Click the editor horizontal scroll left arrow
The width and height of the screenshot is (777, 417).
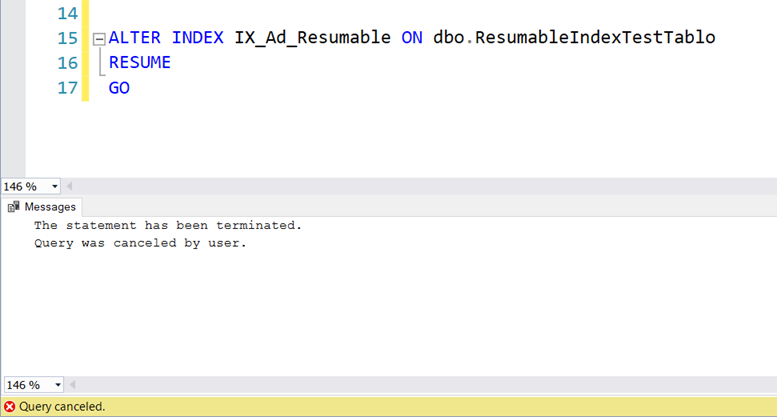click(69, 186)
